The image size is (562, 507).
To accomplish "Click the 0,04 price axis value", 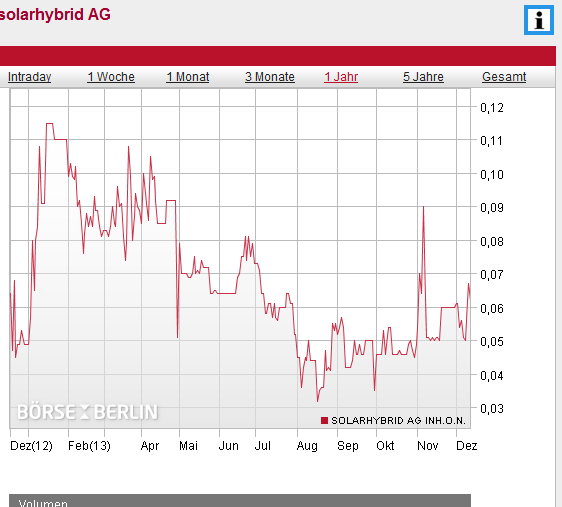I will (x=492, y=375).
